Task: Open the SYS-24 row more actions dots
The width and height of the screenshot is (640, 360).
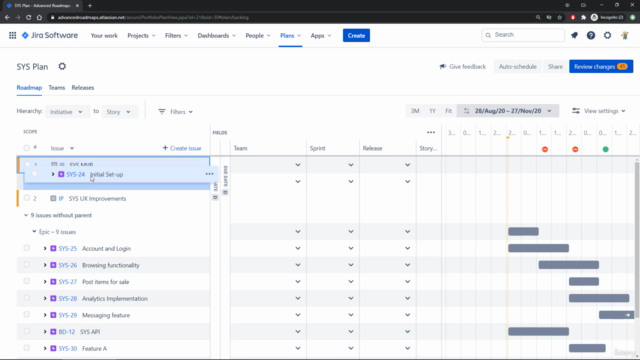Action: click(x=209, y=174)
